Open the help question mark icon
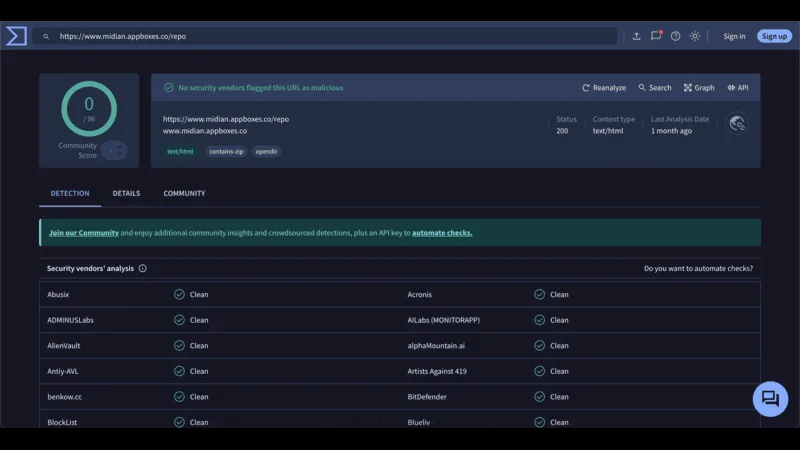This screenshot has width=800, height=450. 675,36
